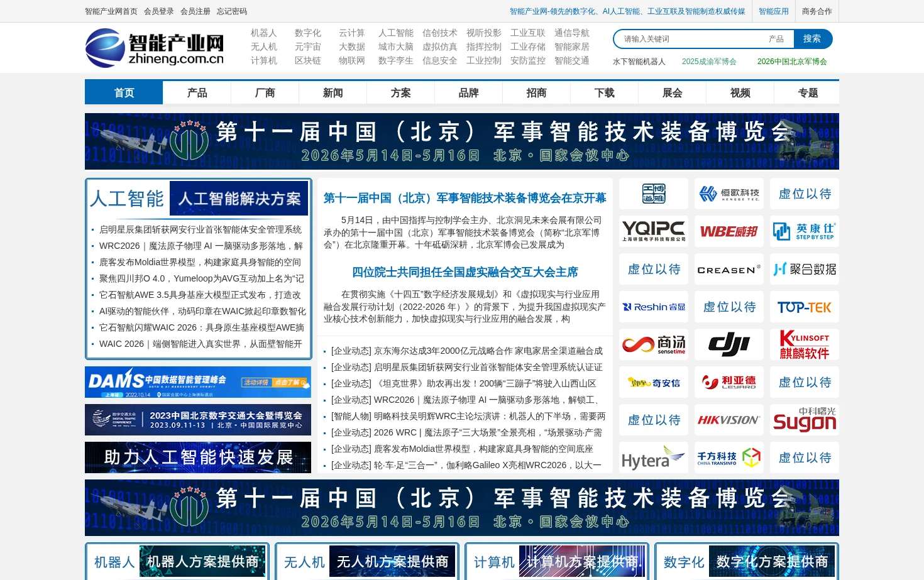The image size is (924, 580).
Task: Click the 中科曙光 Sugon logo
Action: [x=805, y=420]
